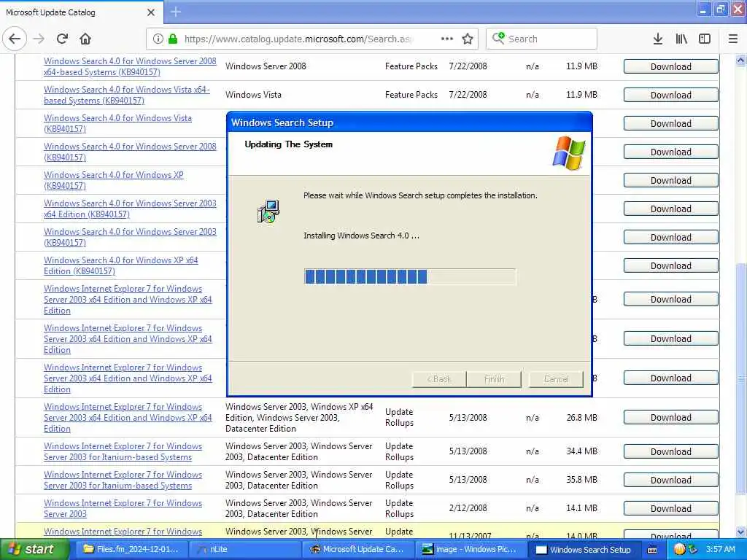Open Windows Search 4.0 for Windows Server 2003 x64 Edition link
The width and height of the screenshot is (747, 560).
(x=130, y=209)
